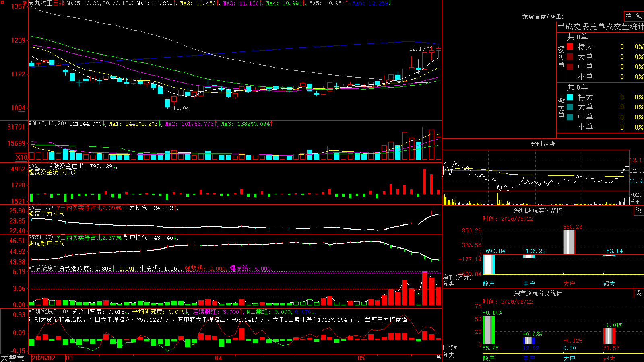Click the 龙虎看盘(逐单) panel title
The width and height of the screenshot is (644, 362).
[x=543, y=16]
